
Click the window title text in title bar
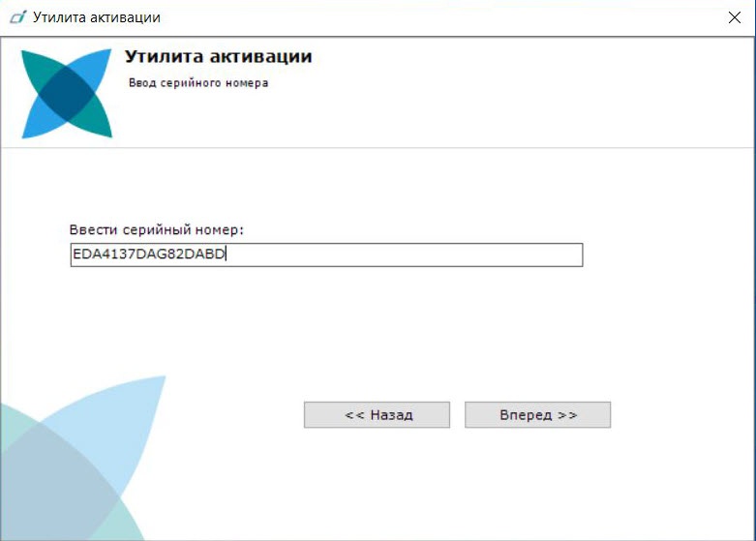point(97,17)
